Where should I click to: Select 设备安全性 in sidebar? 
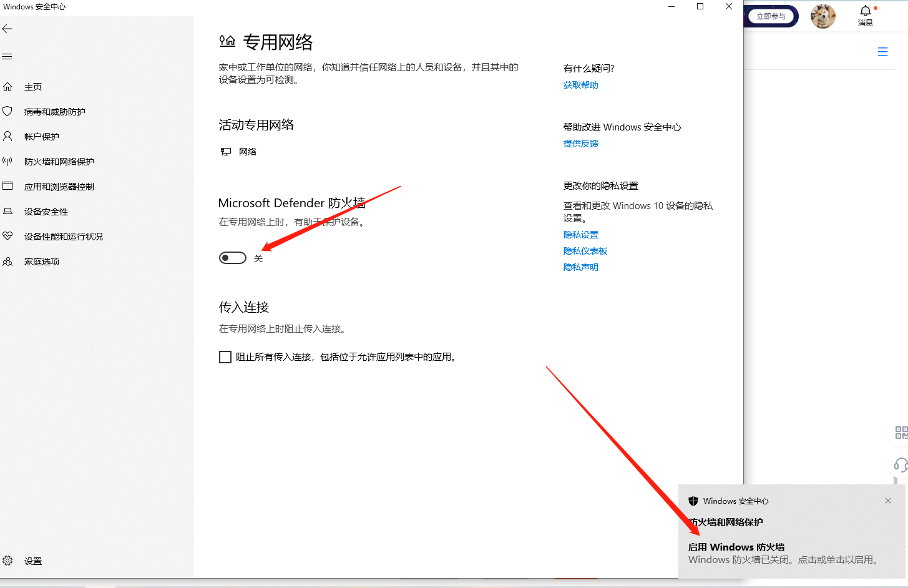point(46,212)
